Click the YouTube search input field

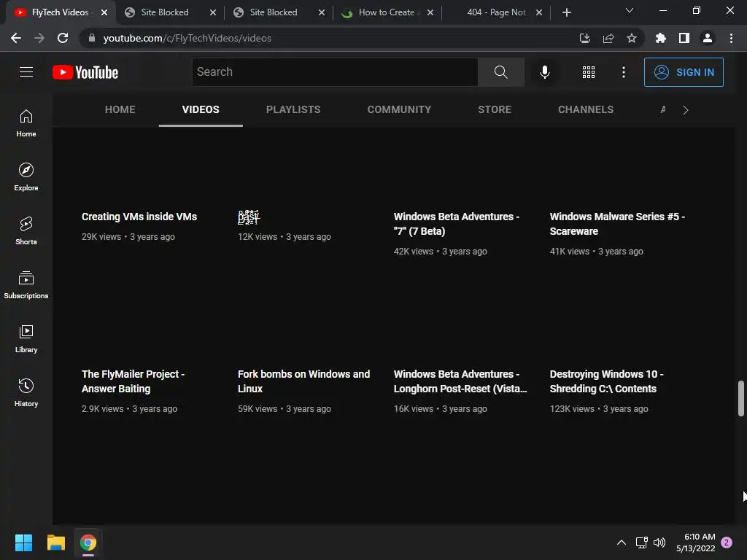click(335, 72)
